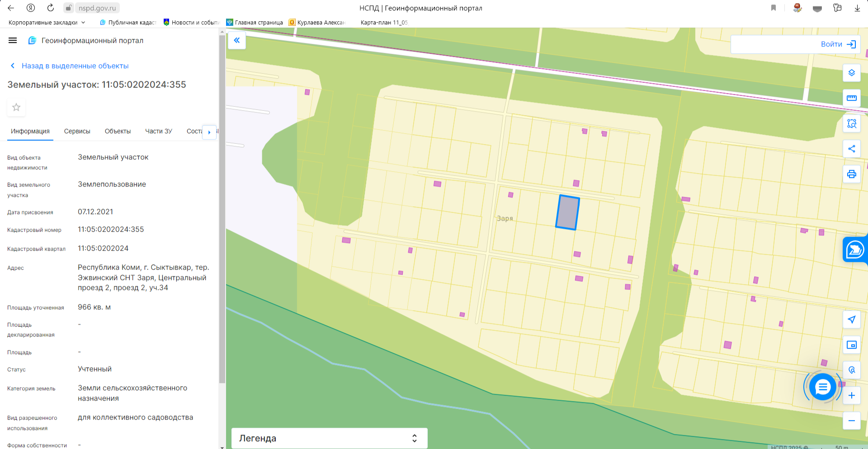
Task: Show more tabs with the small right arrow
Action: pyautogui.click(x=209, y=132)
